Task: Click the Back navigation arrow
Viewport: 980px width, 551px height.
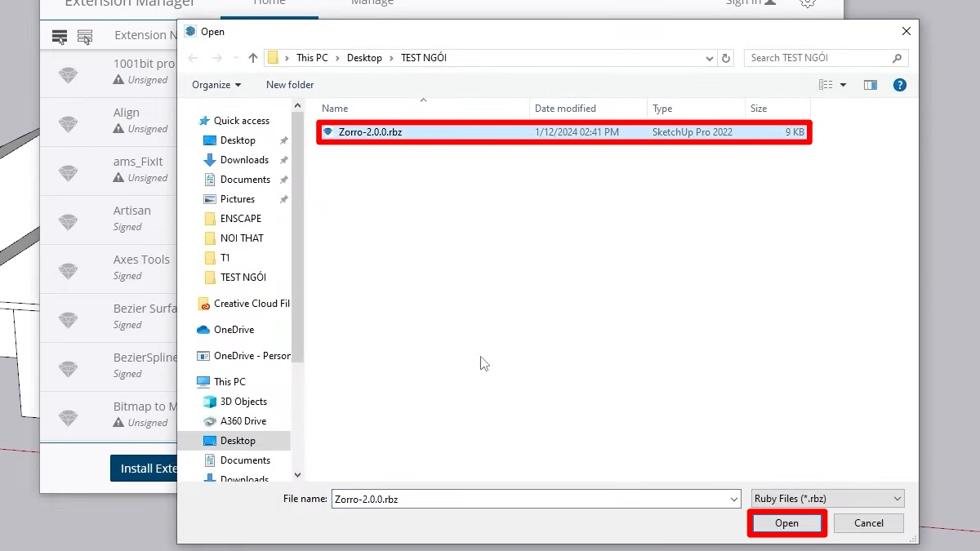Action: (193, 58)
